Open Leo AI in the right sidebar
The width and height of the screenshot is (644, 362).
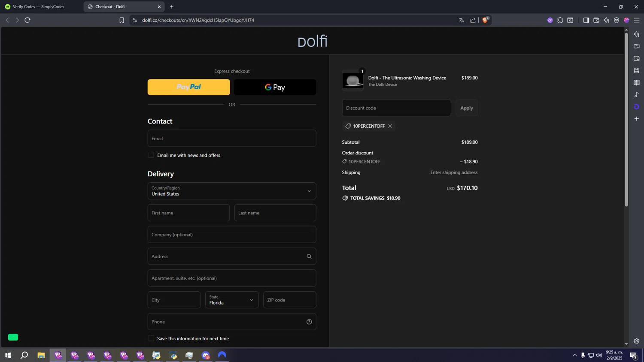(637, 34)
